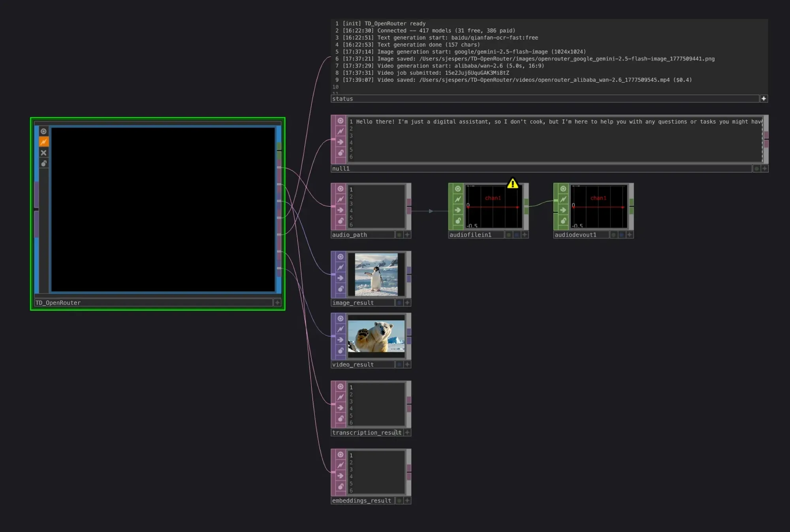
Task: Click the wire arrow between audio_path and audiofilein1
Action: 431,211
